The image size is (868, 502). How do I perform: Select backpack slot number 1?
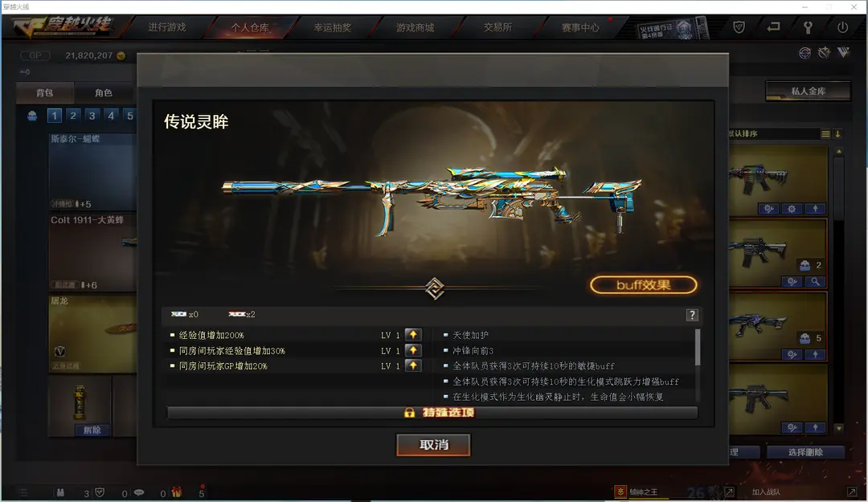pyautogui.click(x=55, y=116)
